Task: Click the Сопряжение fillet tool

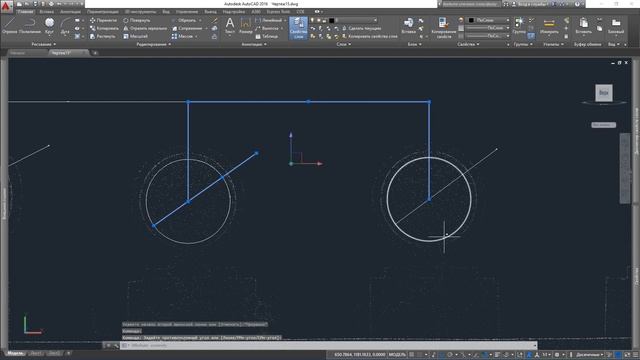Action: (x=187, y=28)
